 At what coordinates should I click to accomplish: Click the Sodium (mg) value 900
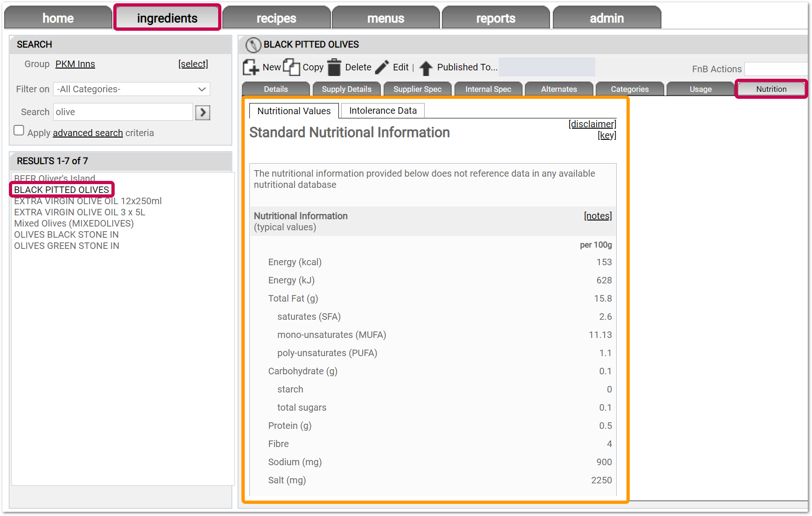604,462
